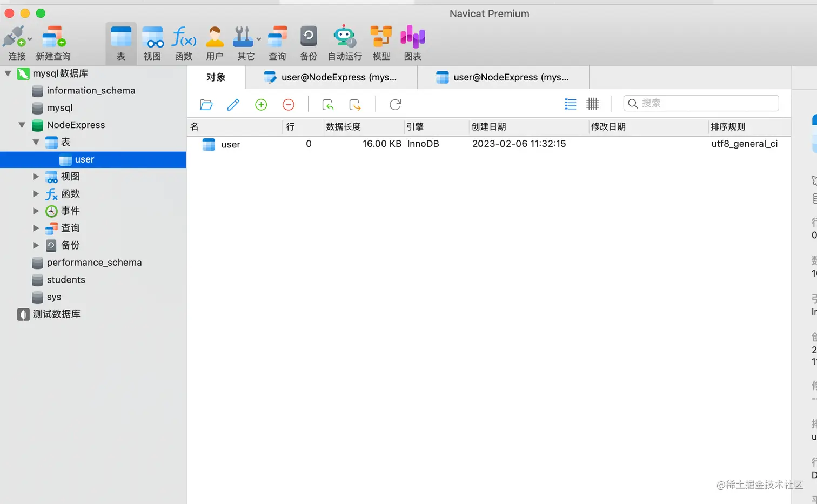Expand the 备份 backup node

[36, 245]
